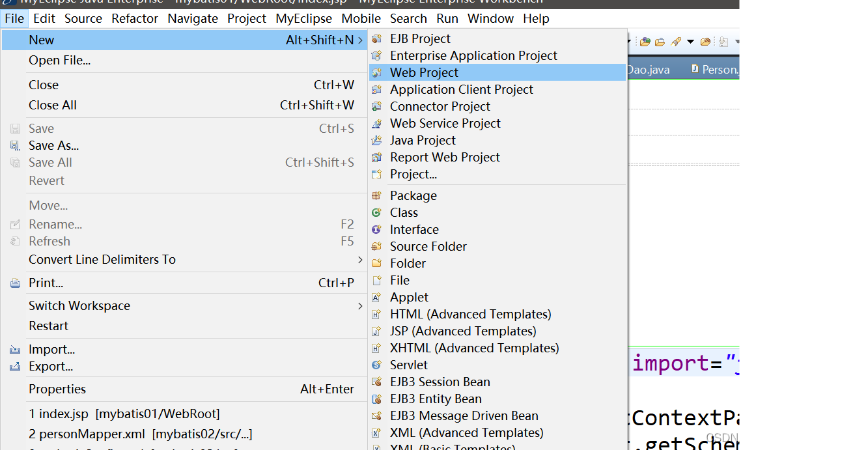
Task: Click the Print printer icon
Action: click(x=15, y=283)
